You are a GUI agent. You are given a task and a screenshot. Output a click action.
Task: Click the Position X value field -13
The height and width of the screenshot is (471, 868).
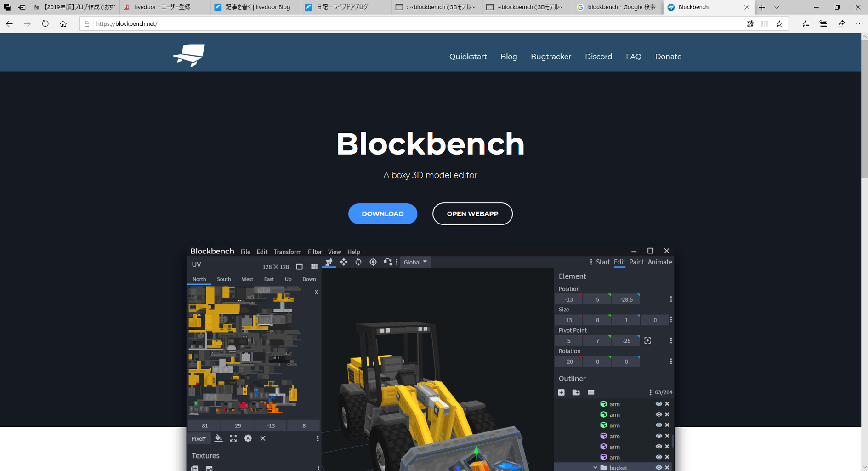point(568,299)
